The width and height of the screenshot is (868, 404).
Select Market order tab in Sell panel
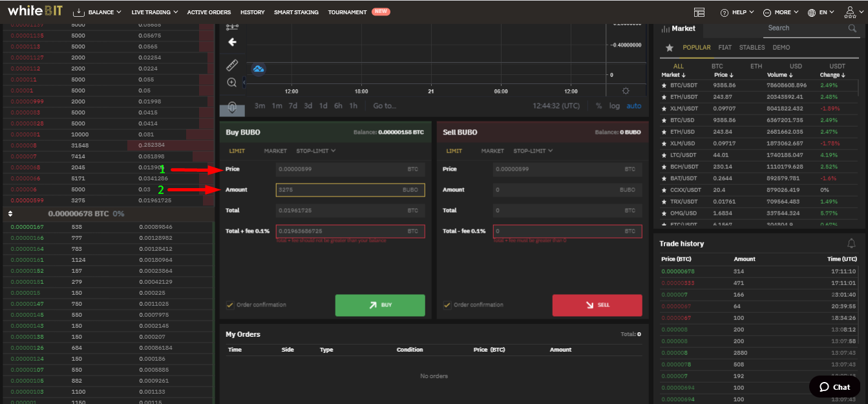pos(492,151)
